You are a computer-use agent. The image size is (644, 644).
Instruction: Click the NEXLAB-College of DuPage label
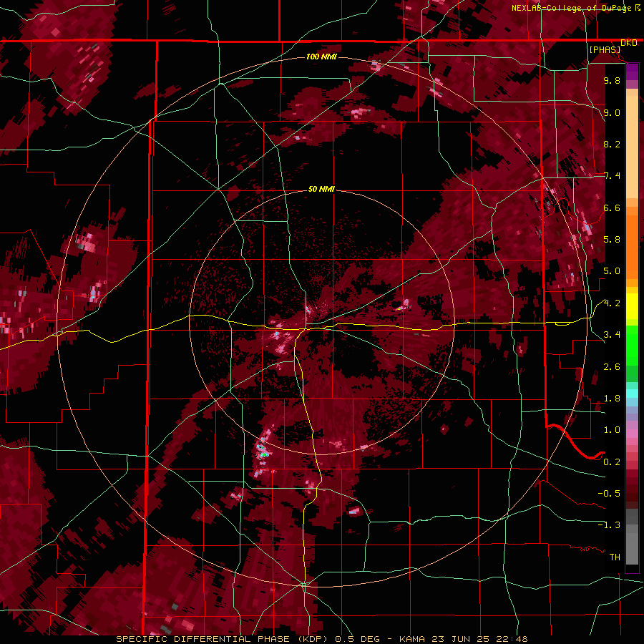coord(571,8)
